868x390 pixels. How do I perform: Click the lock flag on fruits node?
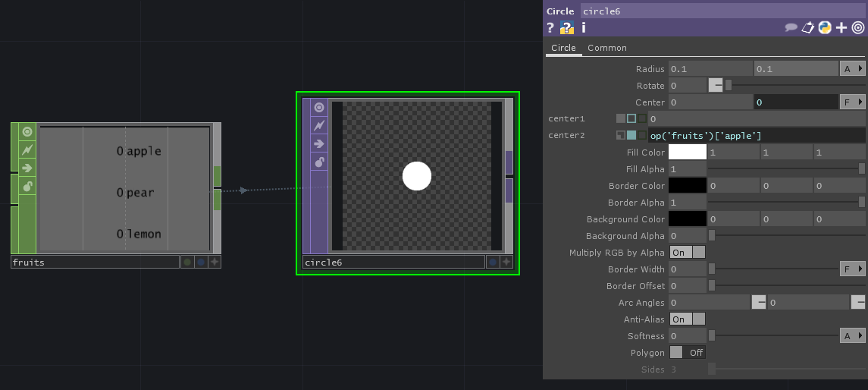(x=27, y=186)
